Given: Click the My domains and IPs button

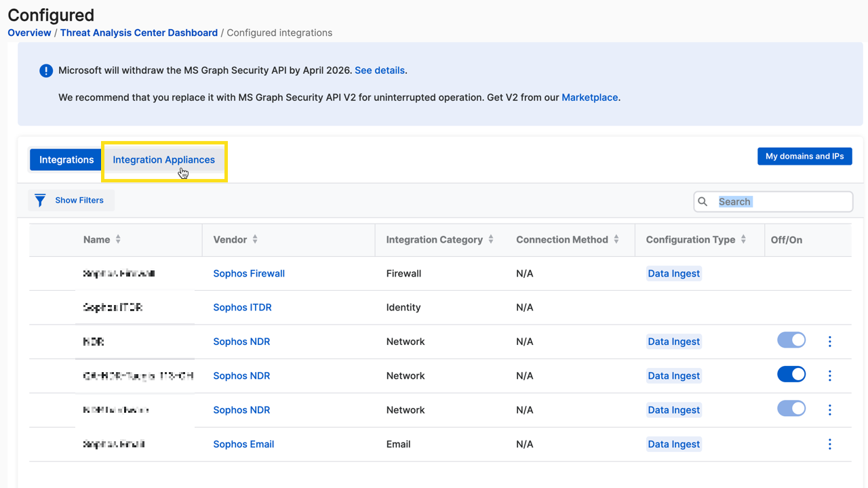Looking at the screenshot, I should 805,157.
